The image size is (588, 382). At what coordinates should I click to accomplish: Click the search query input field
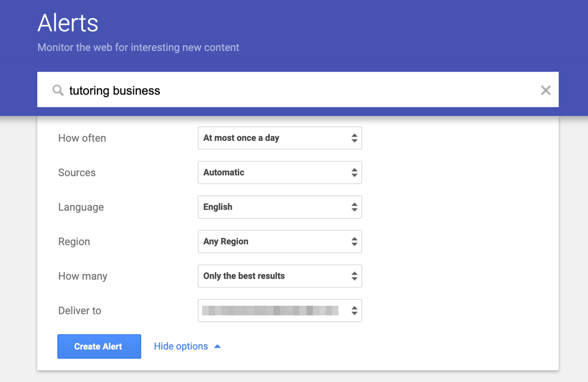coord(249,90)
